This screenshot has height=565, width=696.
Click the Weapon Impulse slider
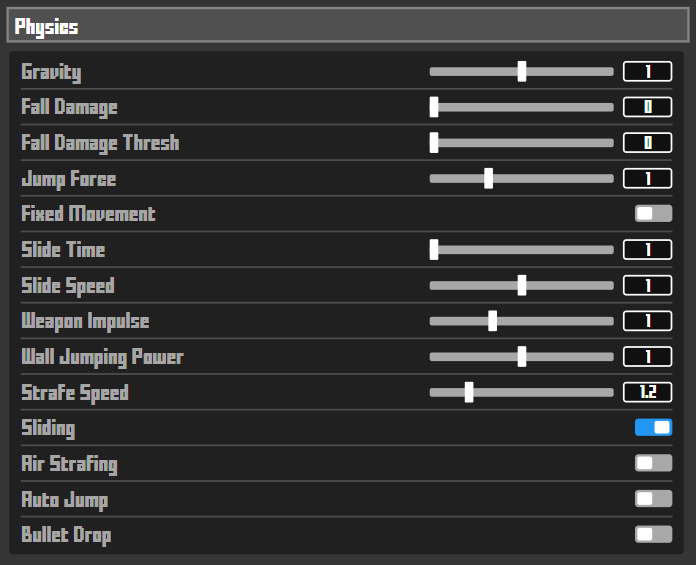point(521,321)
